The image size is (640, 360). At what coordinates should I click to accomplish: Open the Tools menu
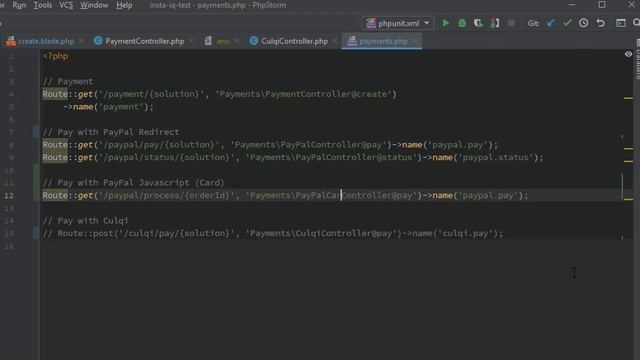(42, 5)
